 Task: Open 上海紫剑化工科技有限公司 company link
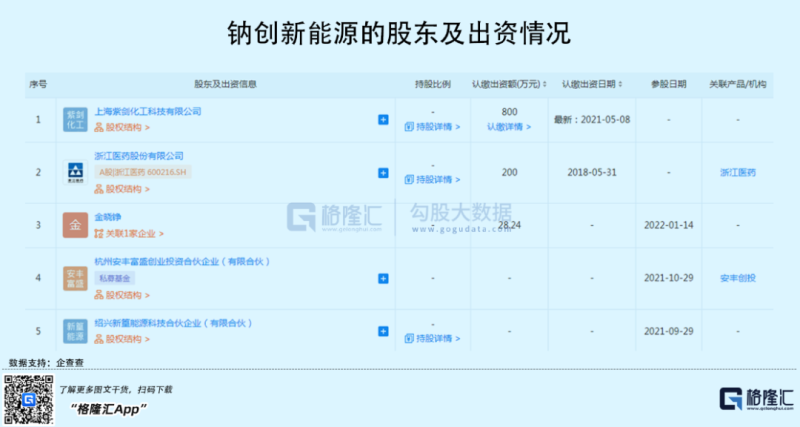[x=147, y=111]
